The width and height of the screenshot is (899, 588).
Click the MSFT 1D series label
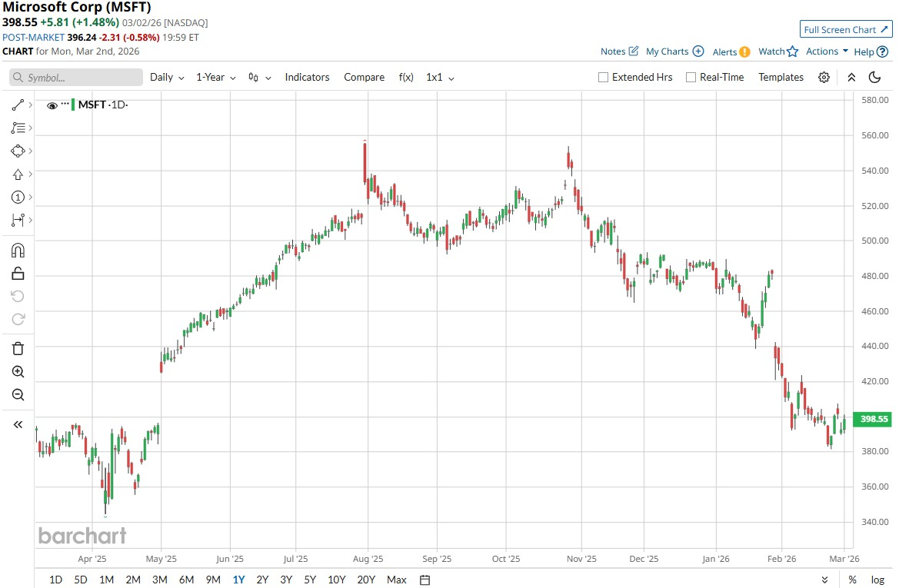tap(102, 105)
